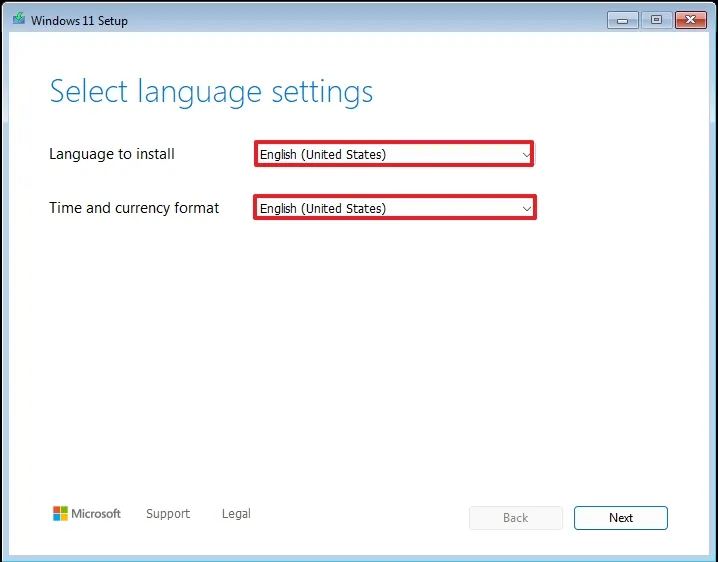Click the "Time and currency format" label

coord(134,208)
